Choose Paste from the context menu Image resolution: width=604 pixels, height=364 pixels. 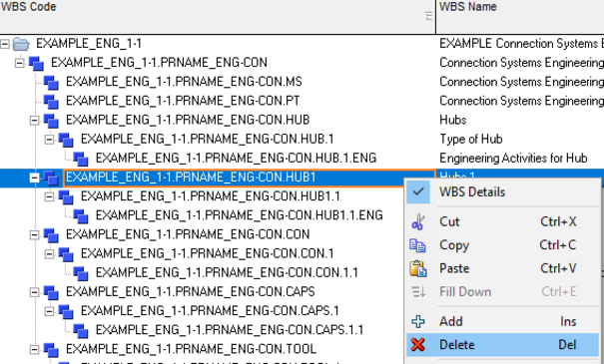click(503, 268)
